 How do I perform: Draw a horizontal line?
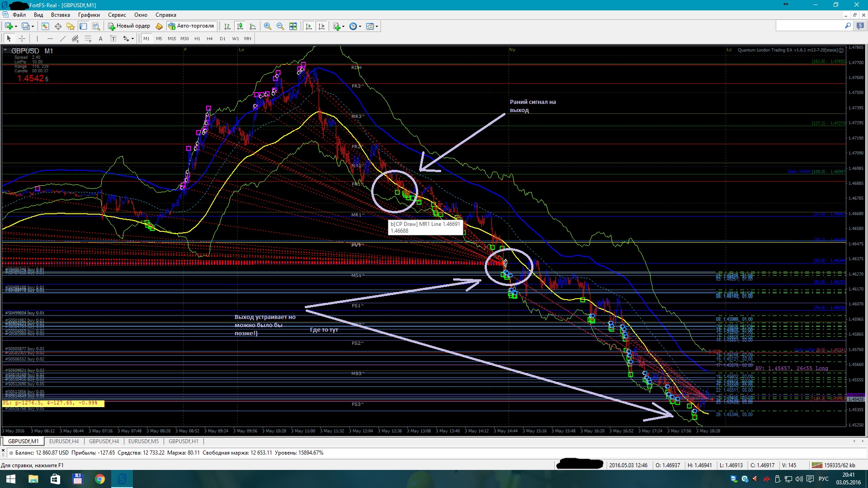[x=50, y=39]
